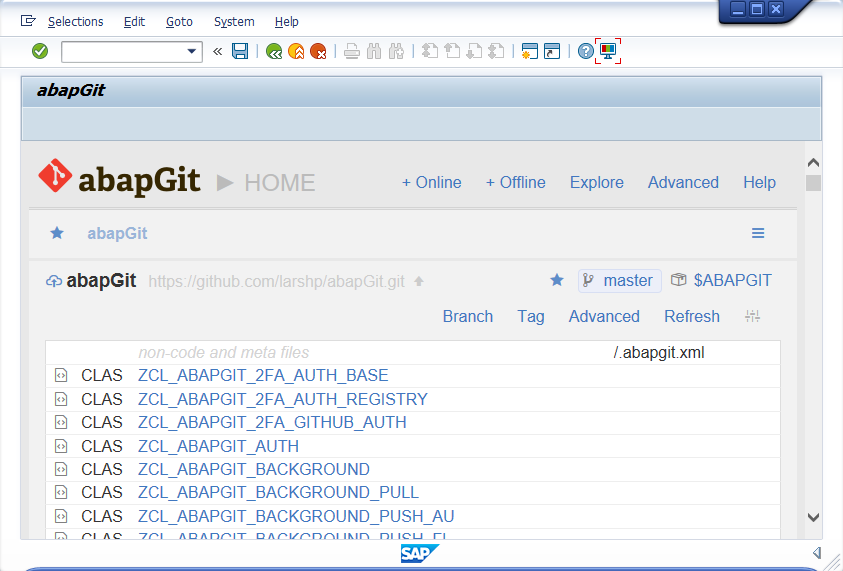Click the Last Page icon
Viewport: 843px width, 571px height.
pos(496,51)
